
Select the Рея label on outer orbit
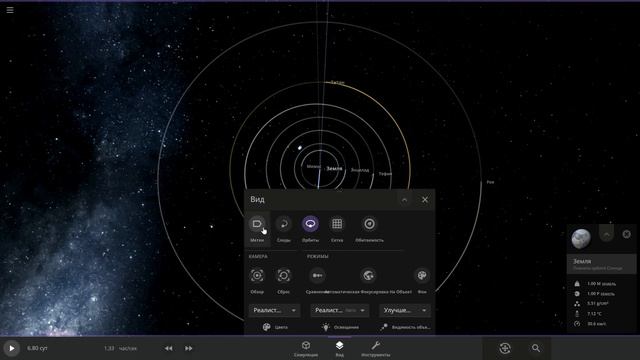click(x=490, y=182)
